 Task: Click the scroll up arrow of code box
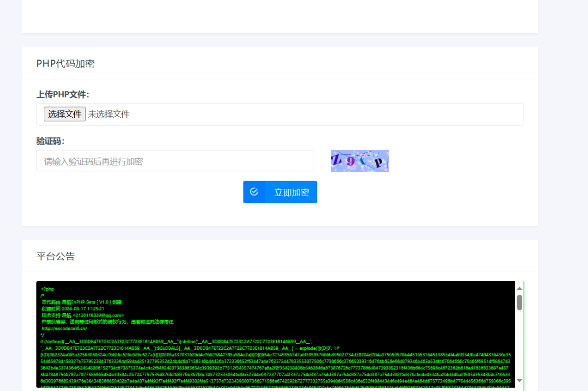click(x=519, y=288)
